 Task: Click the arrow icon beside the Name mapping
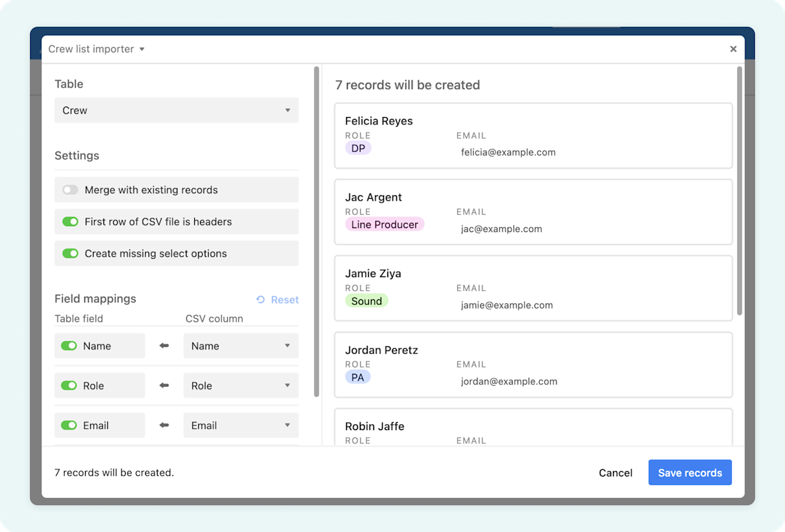(x=164, y=346)
